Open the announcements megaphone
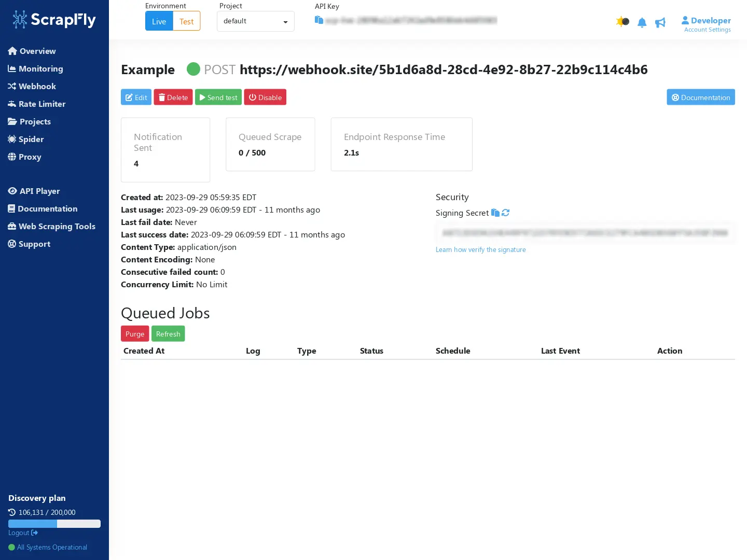747x560 pixels. click(660, 22)
